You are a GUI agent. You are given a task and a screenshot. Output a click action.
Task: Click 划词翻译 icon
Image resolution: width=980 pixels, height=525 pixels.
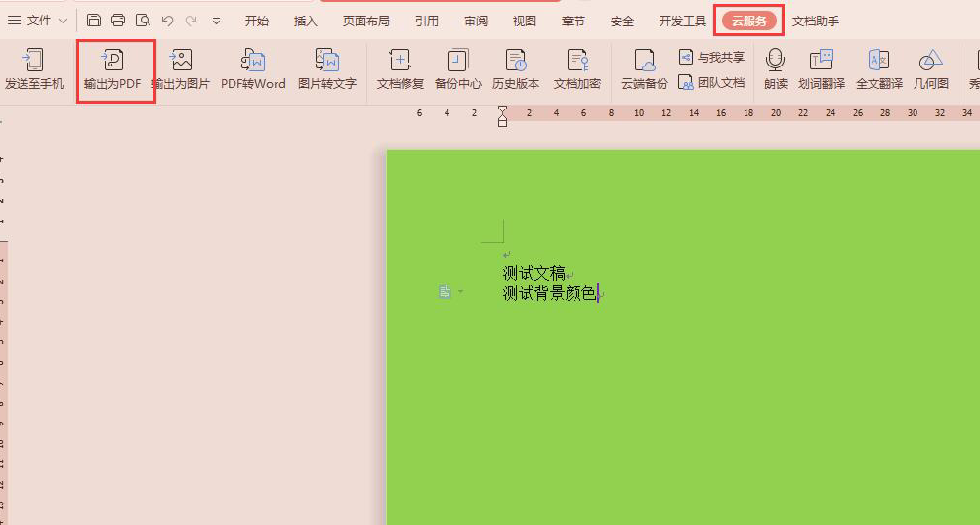pos(822,69)
